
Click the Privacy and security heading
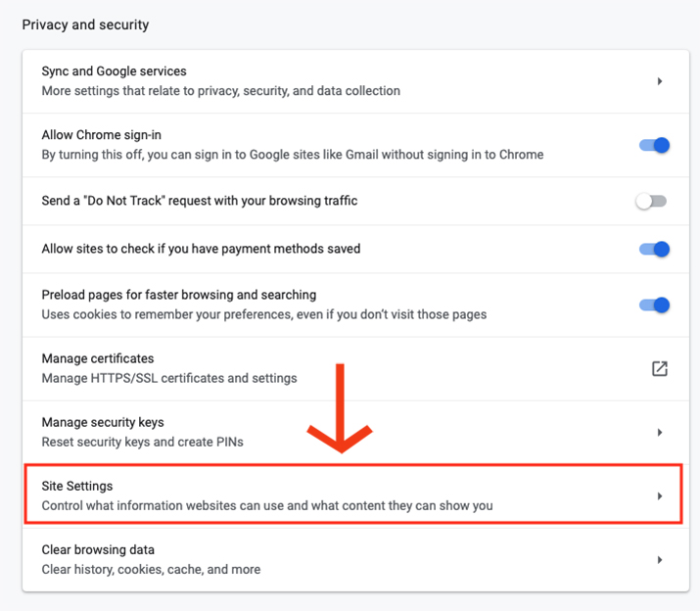(x=85, y=25)
